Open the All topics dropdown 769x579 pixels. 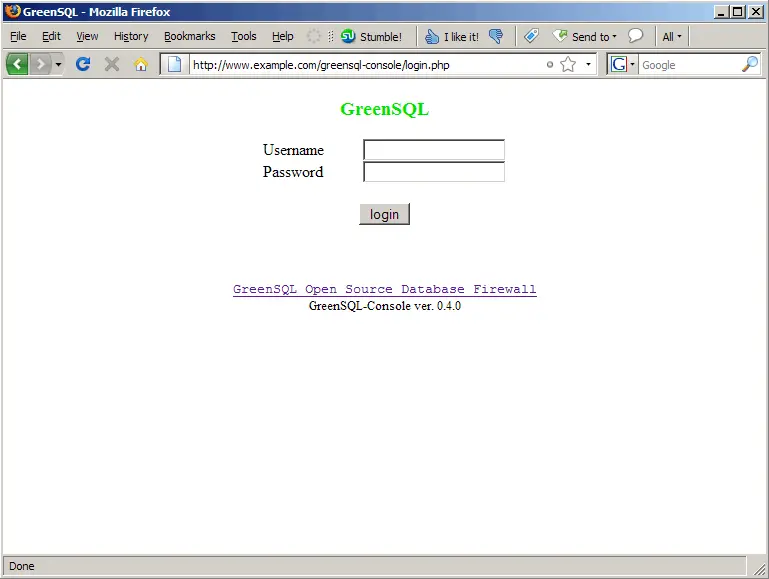pos(672,36)
